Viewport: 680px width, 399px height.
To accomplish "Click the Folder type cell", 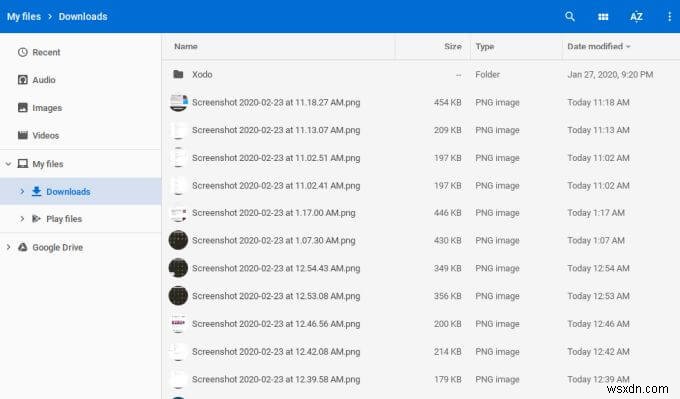I will tap(487, 75).
